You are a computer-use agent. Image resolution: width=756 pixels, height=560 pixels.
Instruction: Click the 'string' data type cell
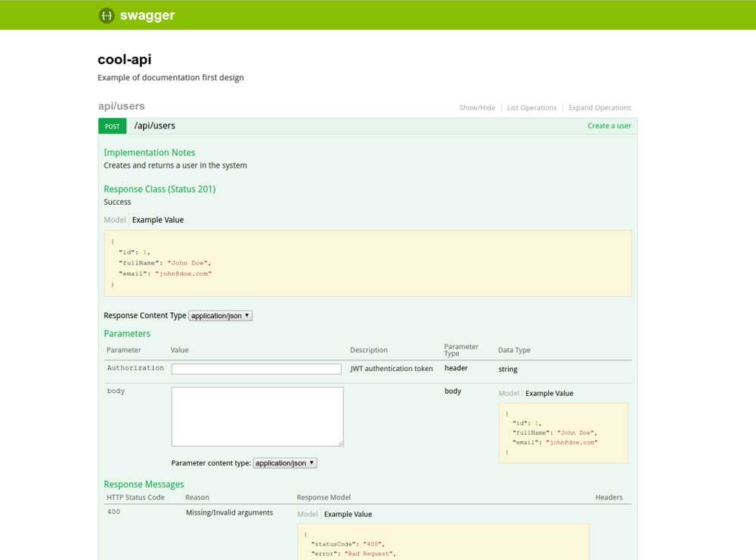(508, 369)
